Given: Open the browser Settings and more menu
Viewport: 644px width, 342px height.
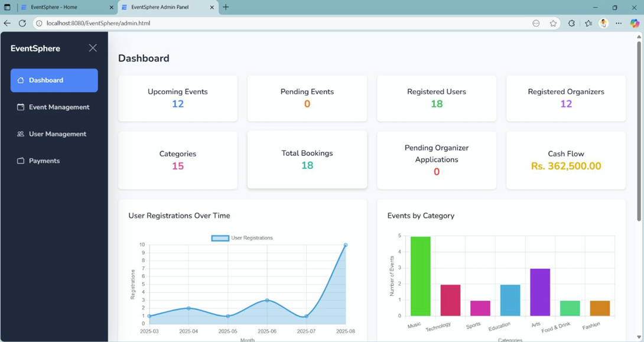Looking at the screenshot, I should [619, 23].
